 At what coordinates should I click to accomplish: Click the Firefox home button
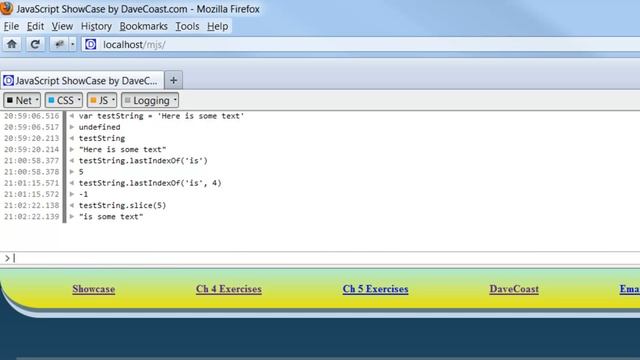tap(12, 44)
